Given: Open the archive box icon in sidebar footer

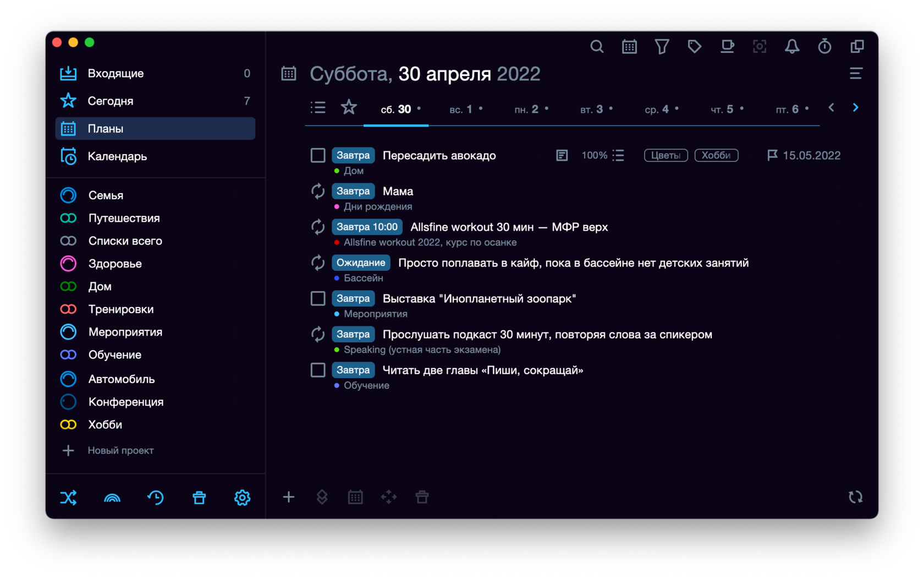Looking at the screenshot, I should pyautogui.click(x=199, y=498).
